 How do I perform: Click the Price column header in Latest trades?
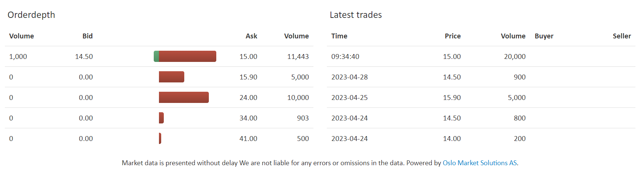point(453,36)
